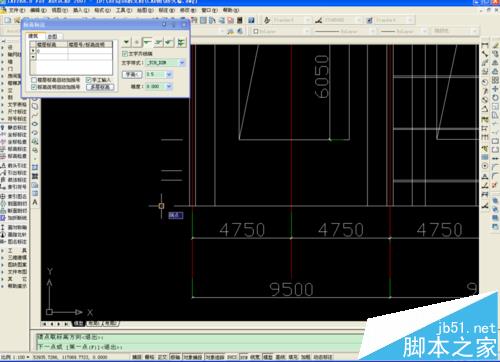Open the 字高 value dropdown
The image size is (500, 362).
(169, 74)
